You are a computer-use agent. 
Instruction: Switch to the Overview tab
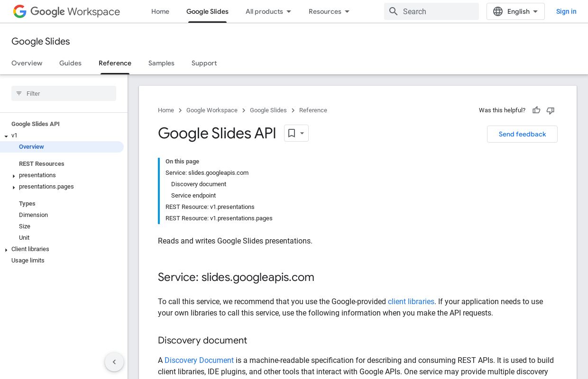coord(27,63)
